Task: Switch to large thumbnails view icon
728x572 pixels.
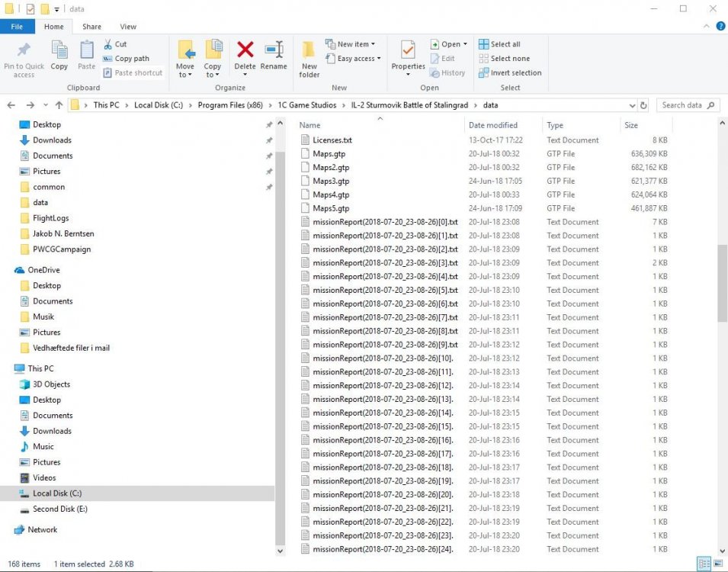Action: [x=716, y=564]
